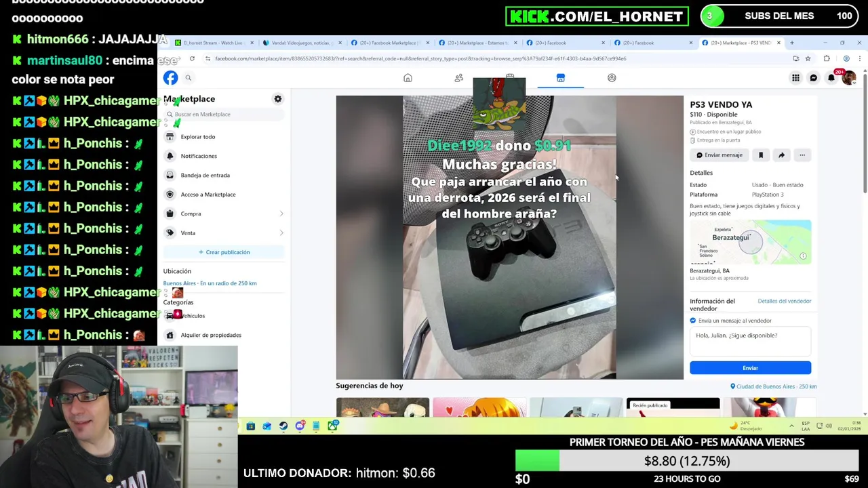Select the Marketplace storefront icon in navigation
This screenshot has width=868, height=488.
point(561,78)
